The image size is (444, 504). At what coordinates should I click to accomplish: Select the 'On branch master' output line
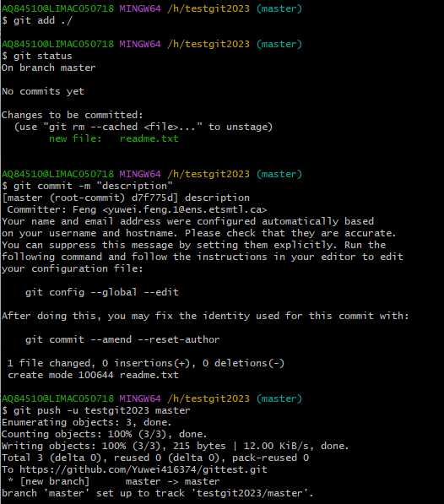pos(48,68)
